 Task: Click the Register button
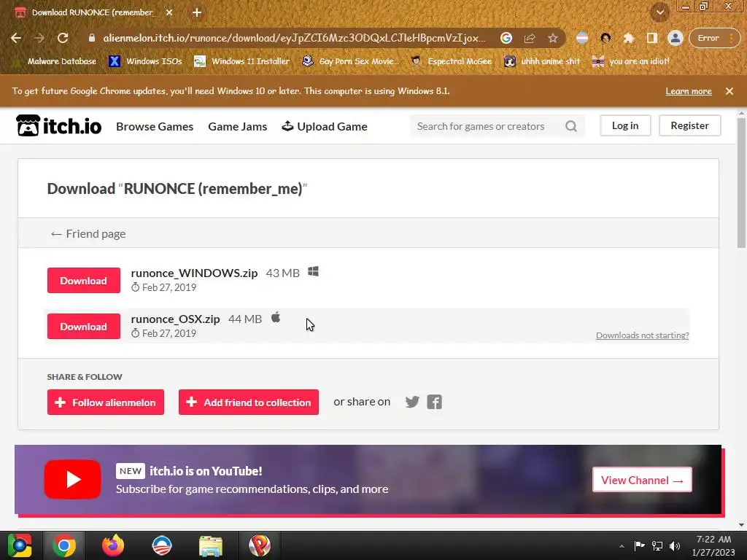click(x=689, y=125)
